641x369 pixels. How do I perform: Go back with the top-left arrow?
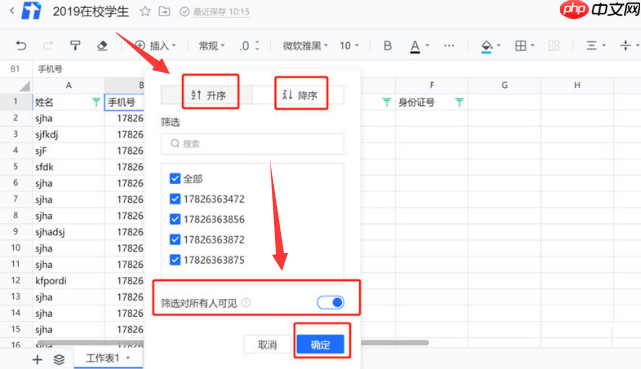click(12, 11)
